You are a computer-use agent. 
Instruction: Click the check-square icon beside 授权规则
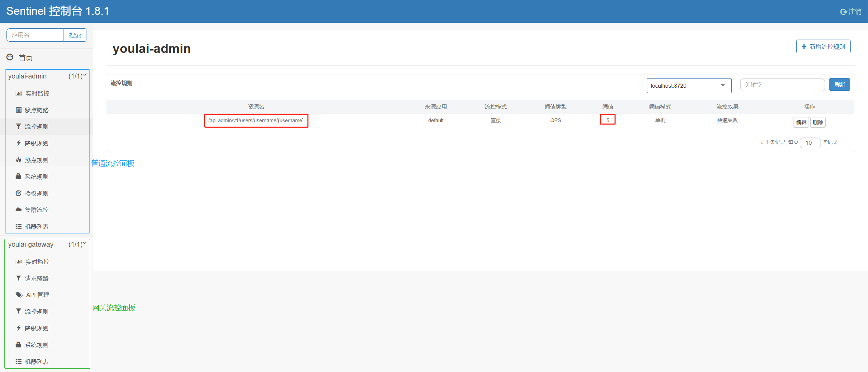[19, 193]
